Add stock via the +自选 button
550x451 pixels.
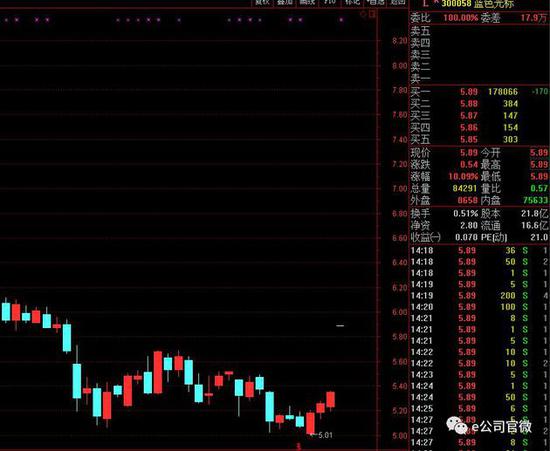(x=375, y=2)
